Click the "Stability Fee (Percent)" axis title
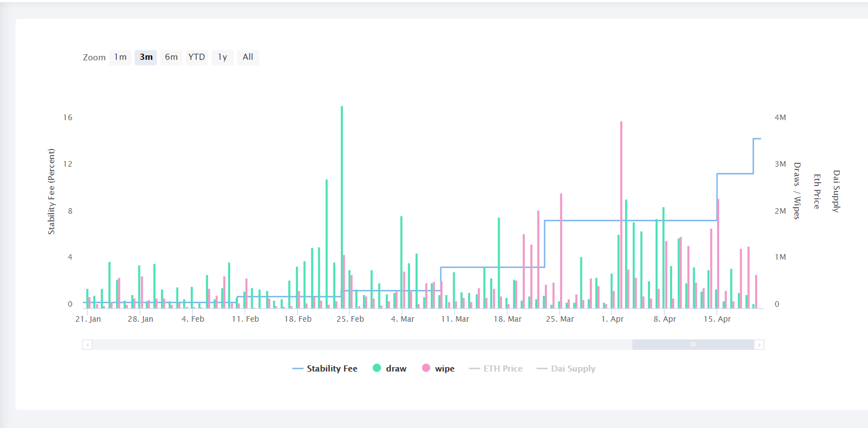Screen dimensions: 868x428 51,192
